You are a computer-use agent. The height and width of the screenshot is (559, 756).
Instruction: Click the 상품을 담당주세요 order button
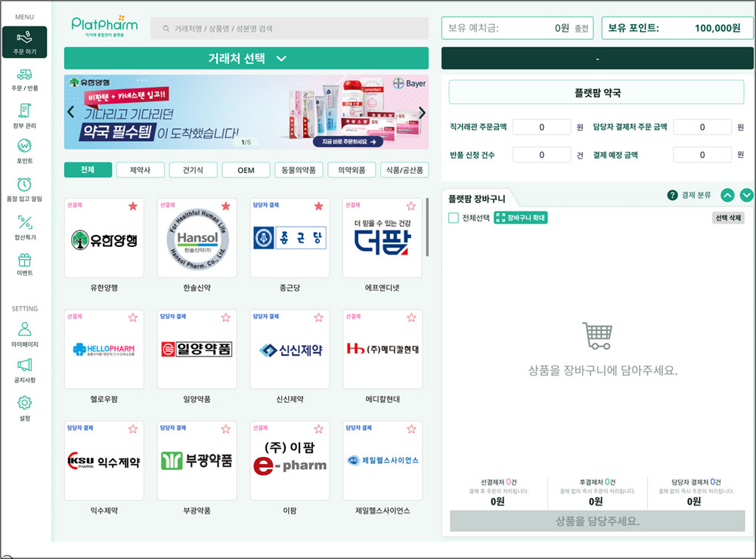point(597,521)
